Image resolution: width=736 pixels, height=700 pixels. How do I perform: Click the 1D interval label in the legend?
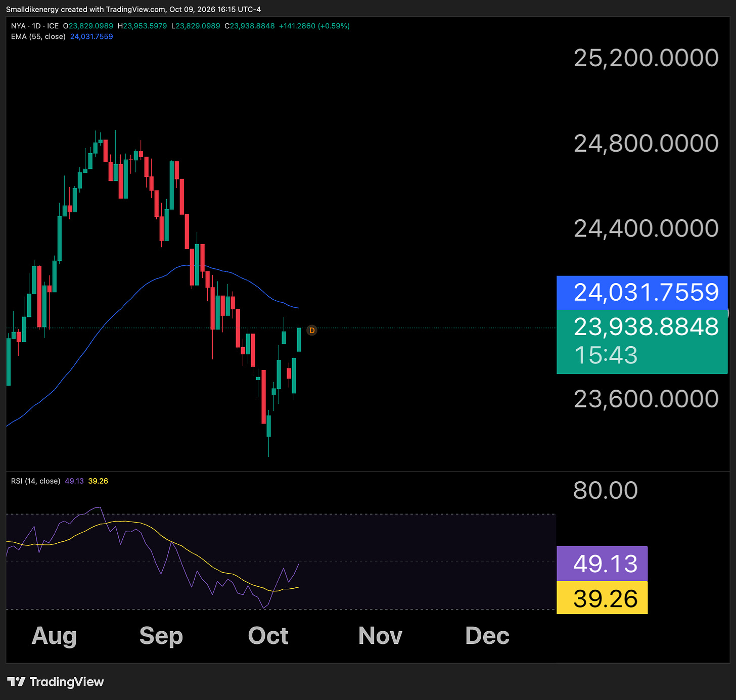(36, 26)
